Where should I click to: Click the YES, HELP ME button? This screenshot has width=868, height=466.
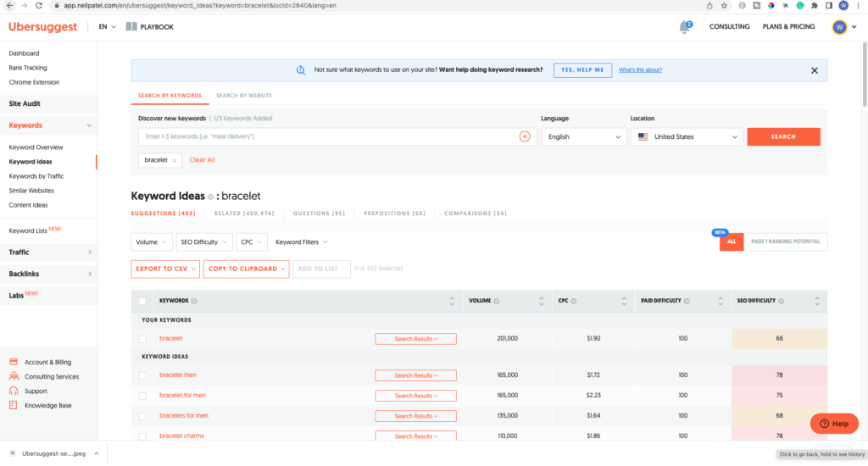(582, 70)
